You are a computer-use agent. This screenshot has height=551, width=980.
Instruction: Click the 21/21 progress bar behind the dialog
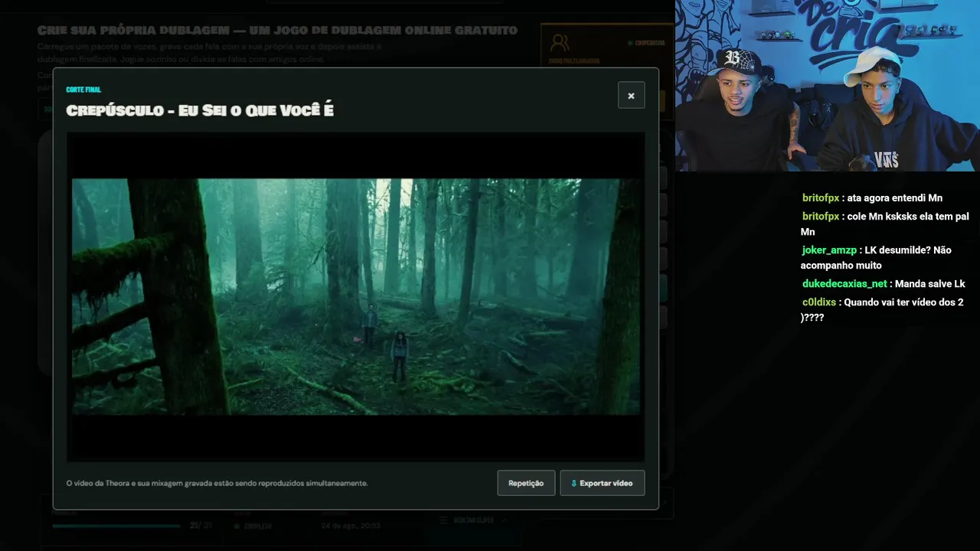click(116, 526)
